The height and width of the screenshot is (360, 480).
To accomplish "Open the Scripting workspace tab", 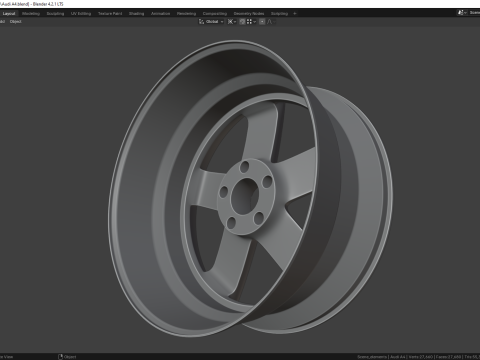I will (279, 14).
